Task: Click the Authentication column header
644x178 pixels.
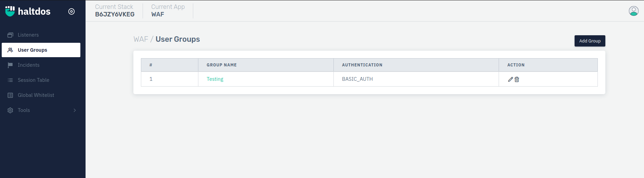Action: pyautogui.click(x=362, y=65)
